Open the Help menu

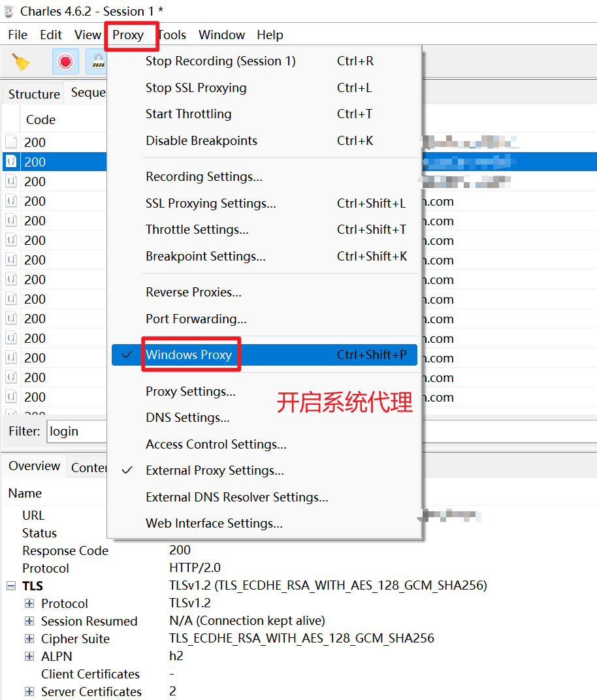[x=270, y=35]
